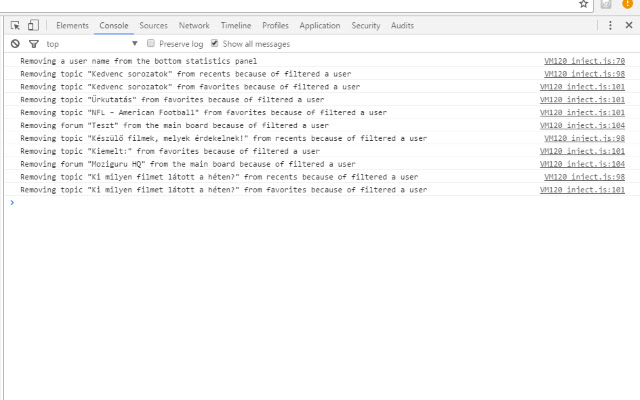Select the "Kedvenc sorozatok" from recents message
Screen dimensions: 640x400
pos(186,74)
